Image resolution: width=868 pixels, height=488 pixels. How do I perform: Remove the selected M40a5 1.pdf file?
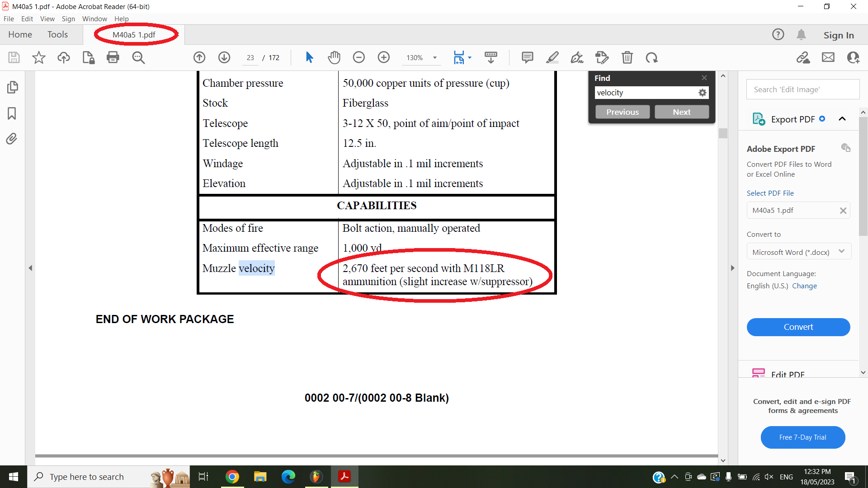click(x=843, y=211)
